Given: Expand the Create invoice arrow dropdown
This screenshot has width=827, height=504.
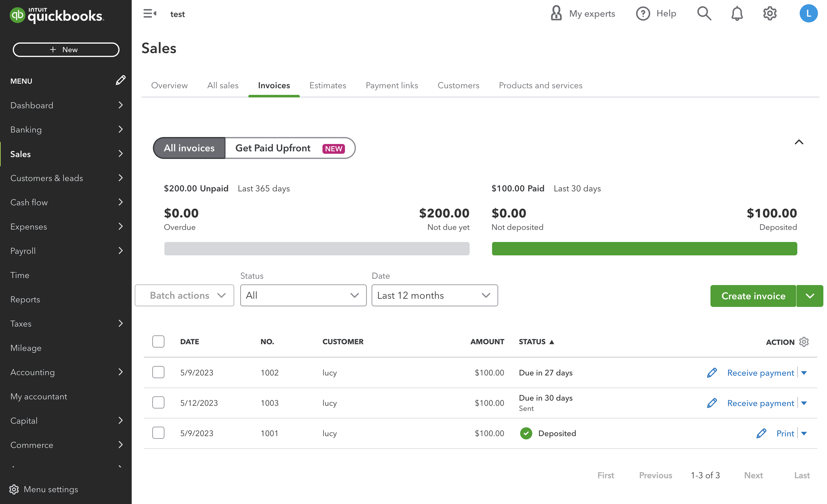Looking at the screenshot, I should [810, 296].
